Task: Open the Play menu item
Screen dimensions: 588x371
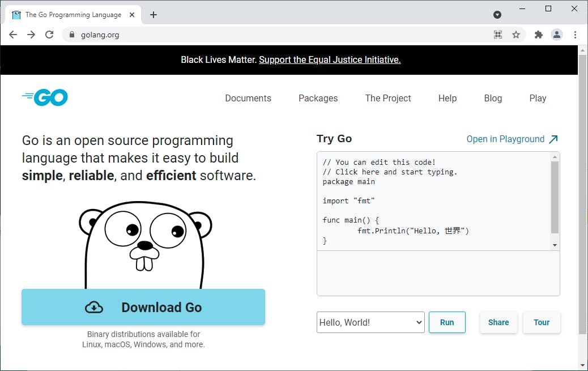Action: point(538,99)
